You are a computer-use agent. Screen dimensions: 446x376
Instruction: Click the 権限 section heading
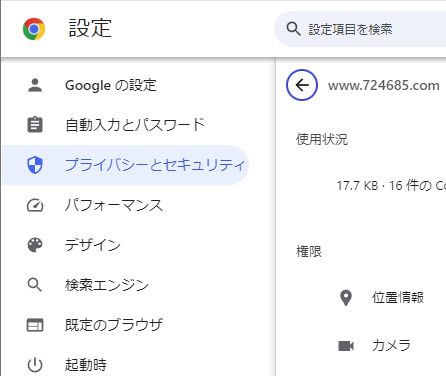pos(309,252)
